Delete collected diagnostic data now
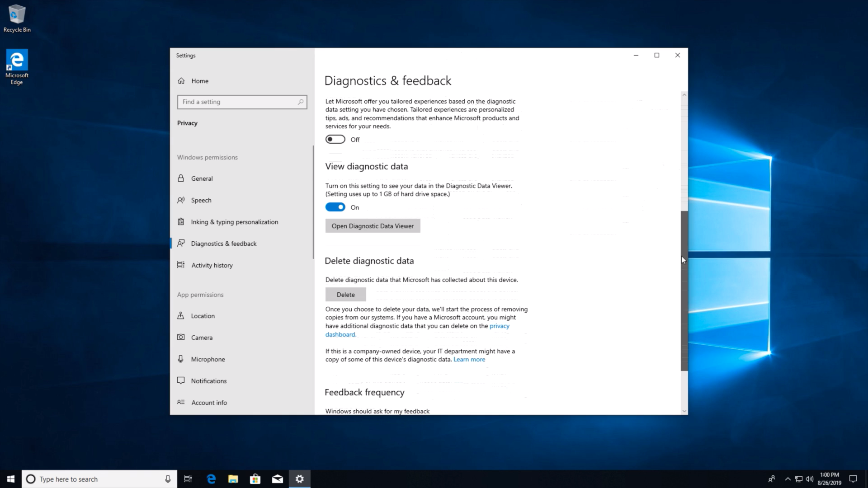The width and height of the screenshot is (868, 488). [x=345, y=294]
